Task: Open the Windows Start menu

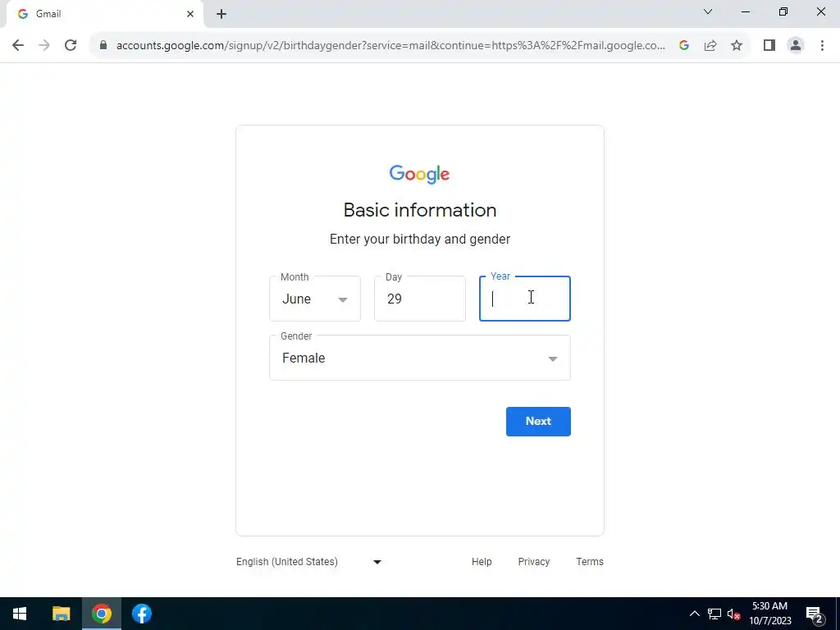Action: coord(20,614)
